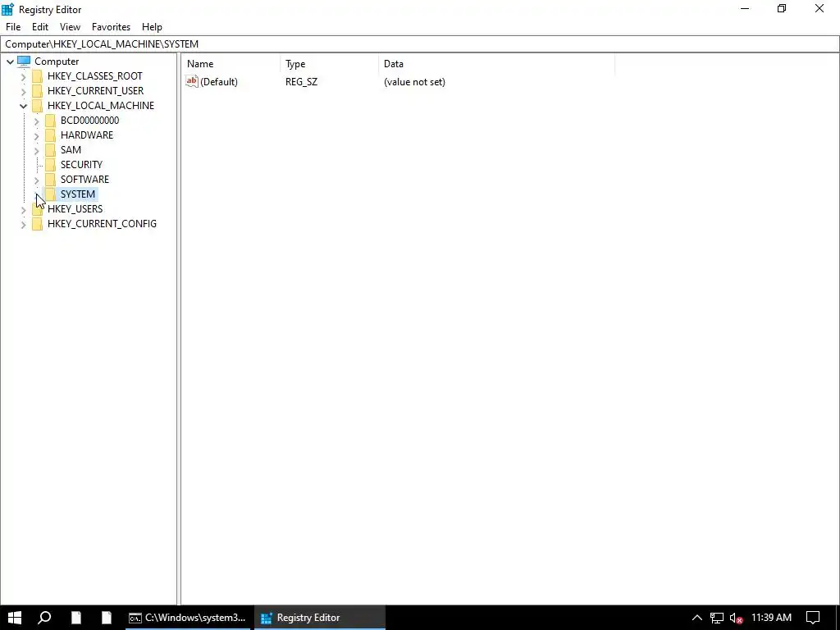
Task: Expand HKEY_CLASSES_ROOT key
Action: pos(23,76)
